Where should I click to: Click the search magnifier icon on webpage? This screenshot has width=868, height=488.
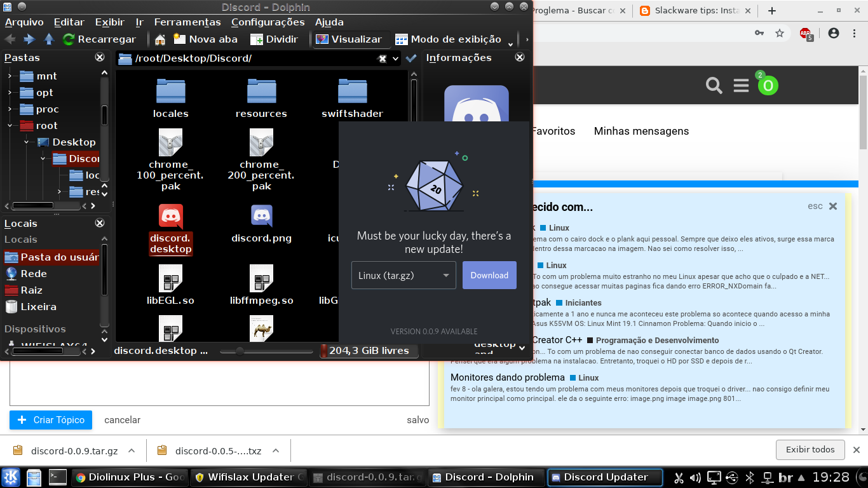(x=714, y=85)
